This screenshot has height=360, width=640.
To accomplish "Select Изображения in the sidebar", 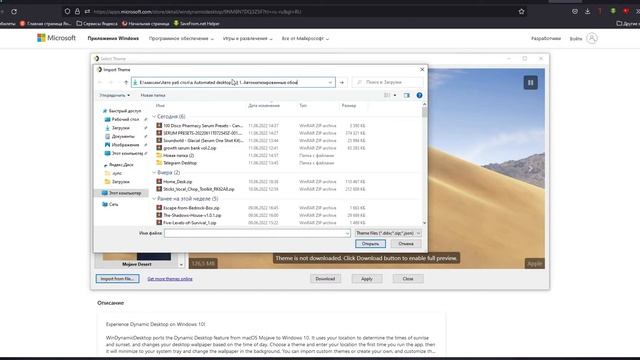I will tap(122, 145).
